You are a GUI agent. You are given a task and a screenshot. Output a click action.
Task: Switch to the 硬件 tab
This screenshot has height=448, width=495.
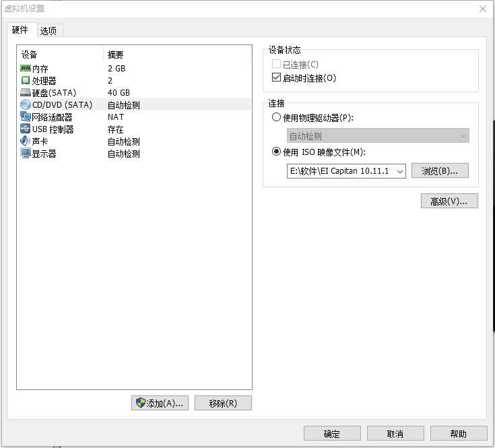click(x=20, y=30)
